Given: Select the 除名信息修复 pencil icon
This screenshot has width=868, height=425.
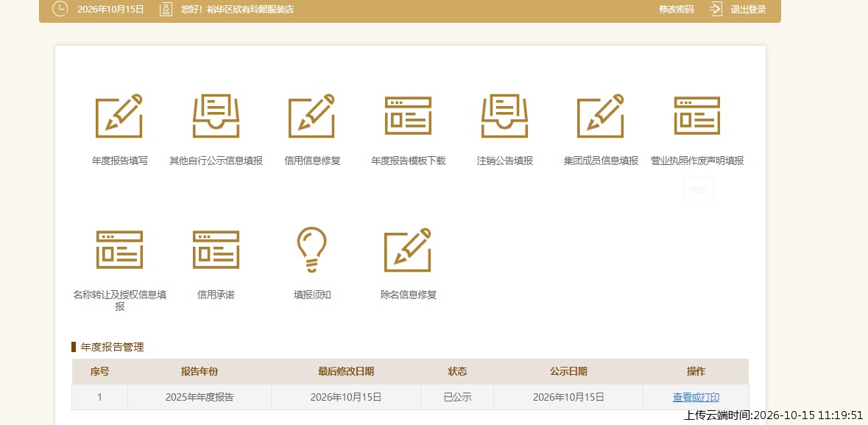Looking at the screenshot, I should click(408, 250).
